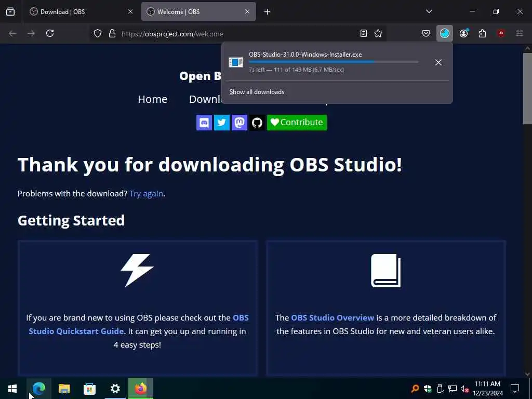532x399 pixels.
Task: Open the Windows Security tray icon
Action: pyautogui.click(x=428, y=389)
